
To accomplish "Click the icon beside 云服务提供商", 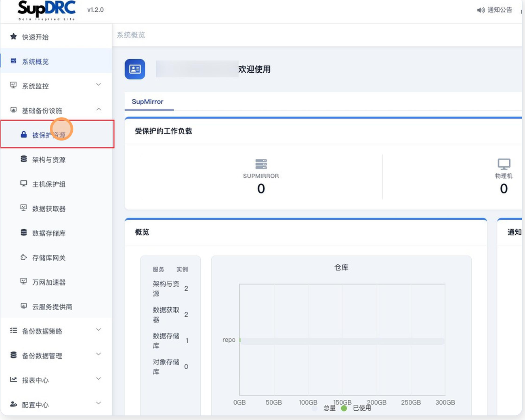I will tap(24, 306).
